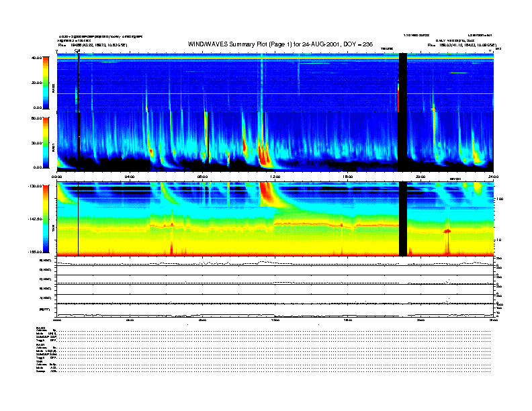Screen dimensions: 532x411
Task: Click the 10 label on TNR right axis
Action: click(498, 240)
